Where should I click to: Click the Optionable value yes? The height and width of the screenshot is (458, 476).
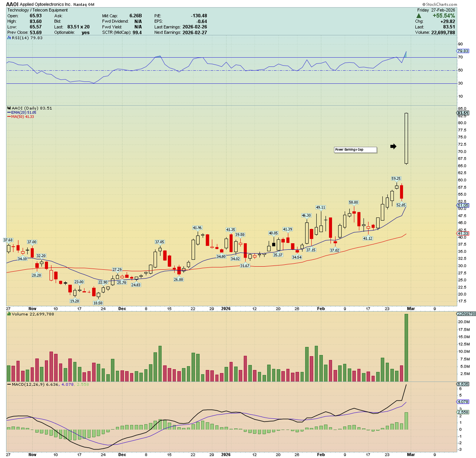pos(86,33)
